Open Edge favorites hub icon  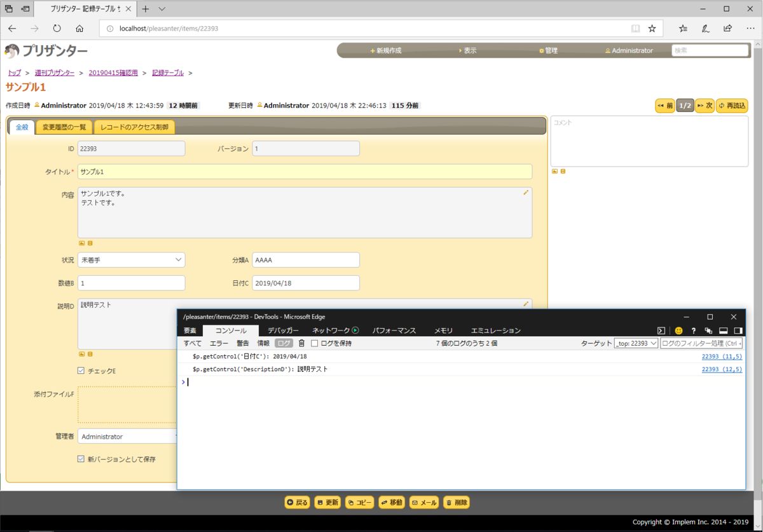[683, 29]
